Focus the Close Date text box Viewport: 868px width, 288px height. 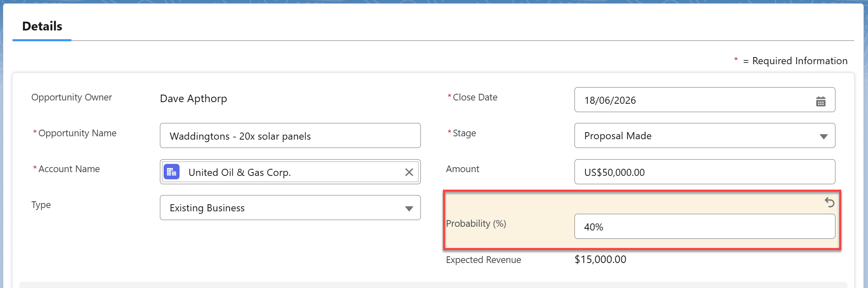point(693,100)
